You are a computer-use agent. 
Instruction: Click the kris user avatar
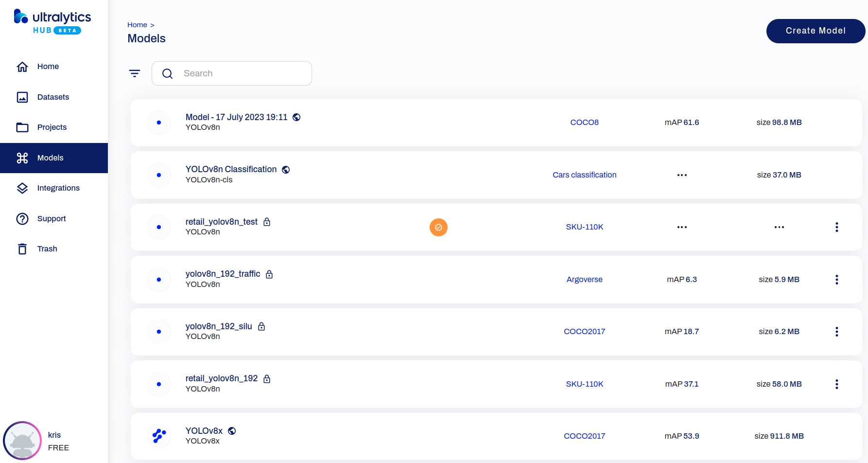(x=22, y=441)
